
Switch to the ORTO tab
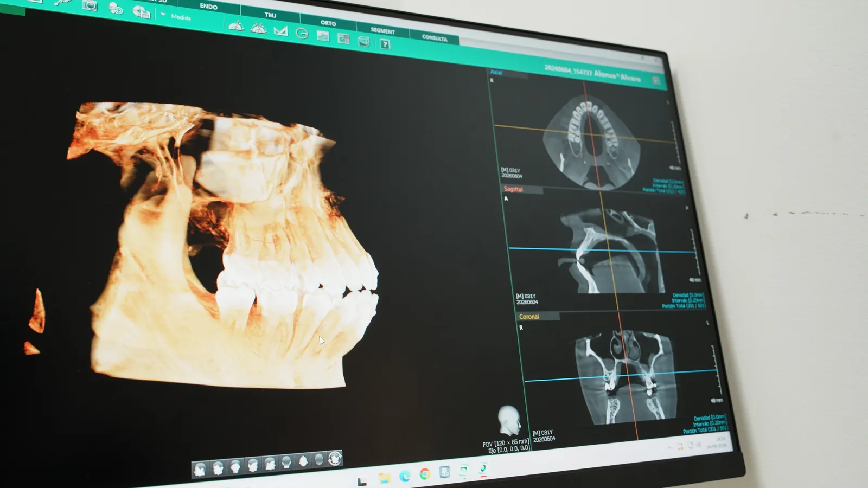(x=328, y=23)
